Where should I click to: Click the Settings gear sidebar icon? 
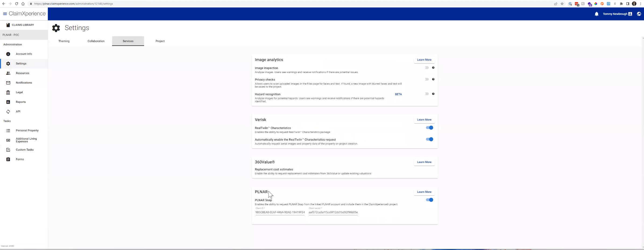[8, 64]
